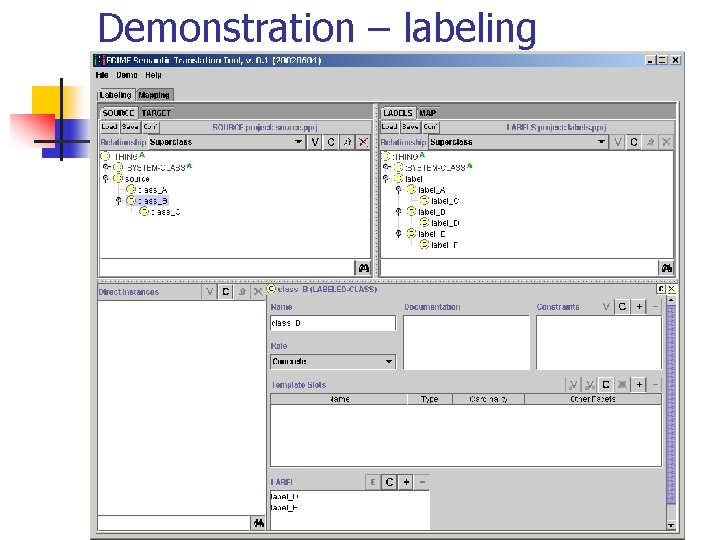Click binoculars search icon in SOURCE panel
This screenshot has width=720, height=540.
(x=363, y=268)
